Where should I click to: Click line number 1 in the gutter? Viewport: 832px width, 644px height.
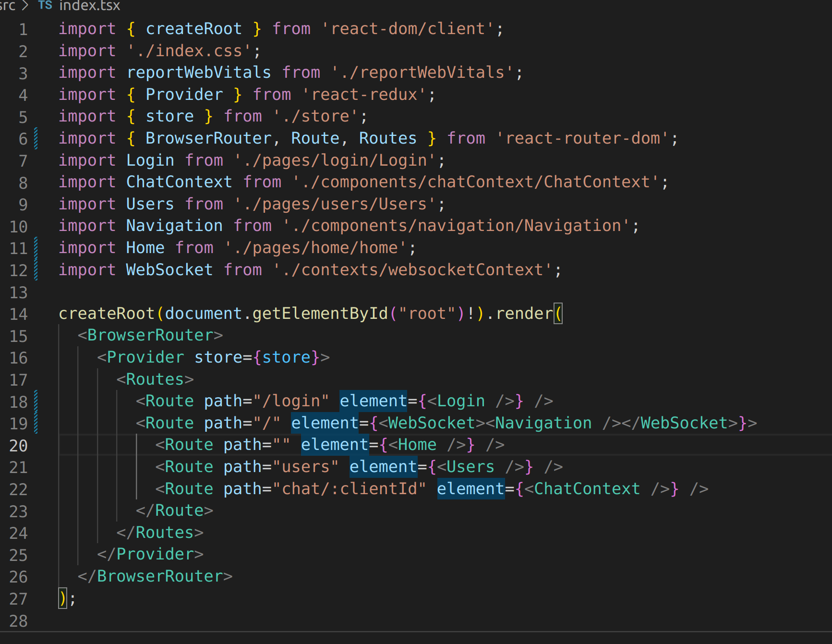(x=23, y=30)
